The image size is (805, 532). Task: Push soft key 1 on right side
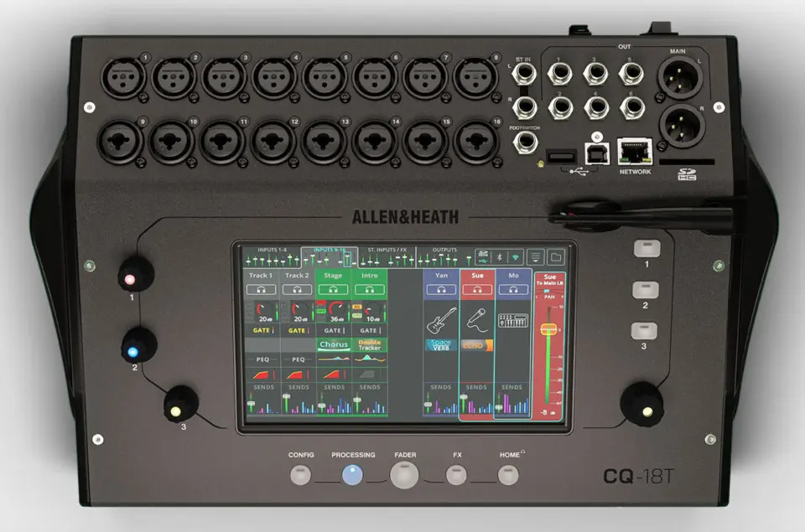point(647,248)
